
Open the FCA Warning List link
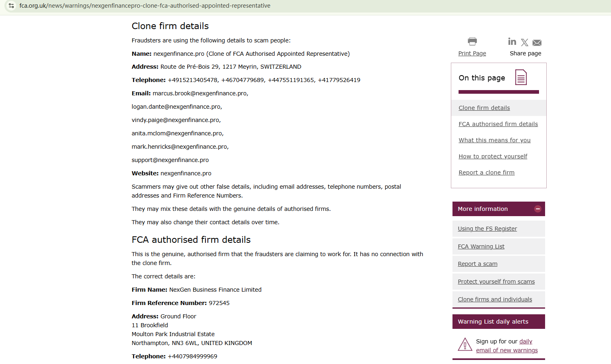pos(481,246)
